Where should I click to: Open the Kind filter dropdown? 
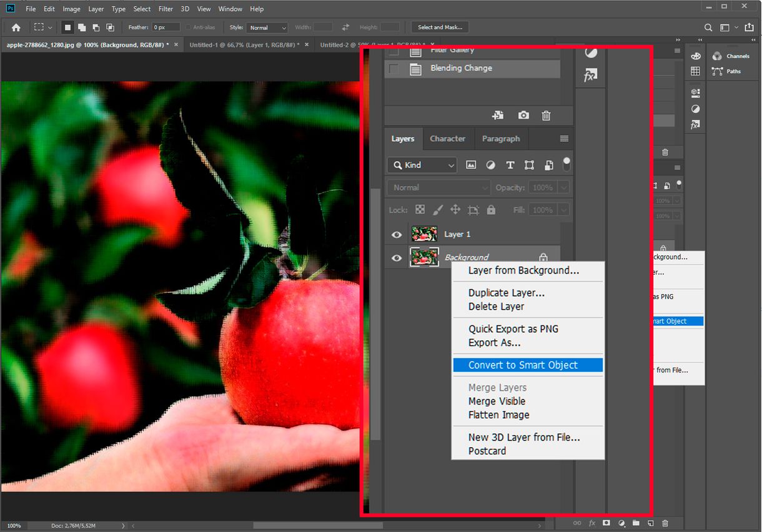coord(422,165)
